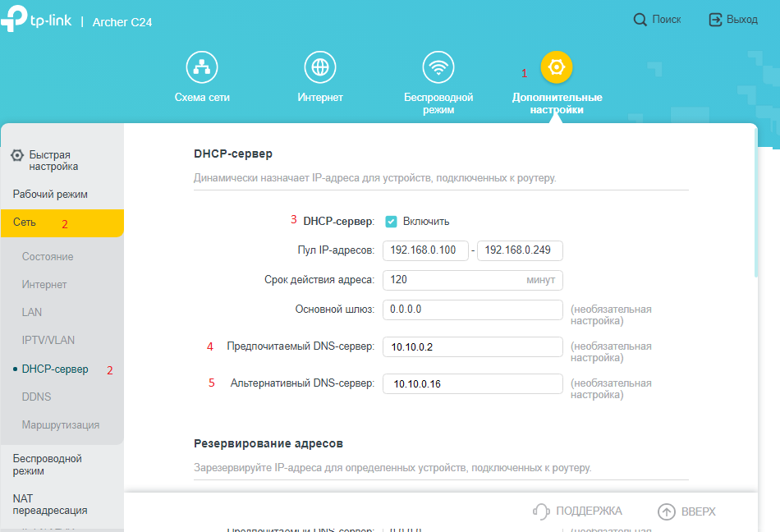Click the Схема сети tab label

pyautogui.click(x=202, y=98)
